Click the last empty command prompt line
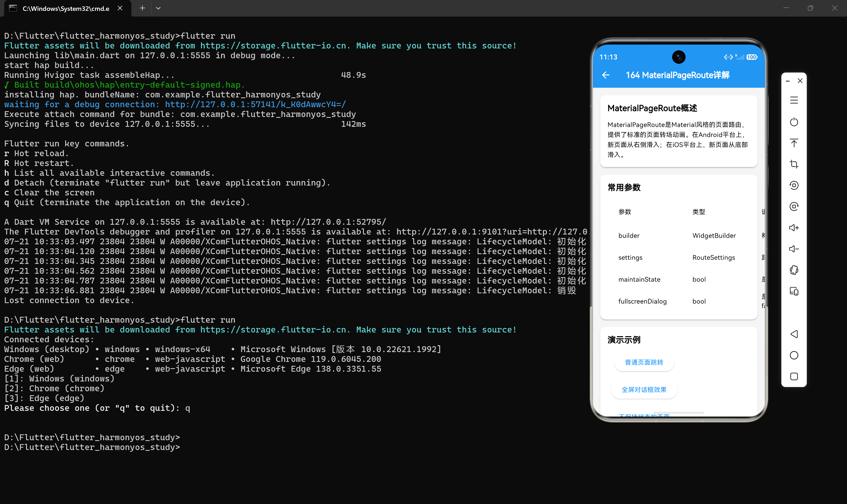847x504 pixels. 92,447
